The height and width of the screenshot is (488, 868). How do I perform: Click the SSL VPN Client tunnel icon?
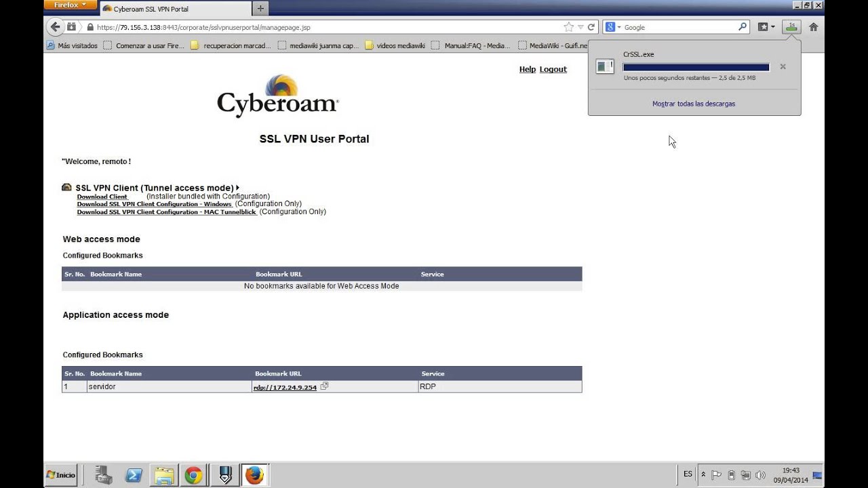tap(66, 187)
